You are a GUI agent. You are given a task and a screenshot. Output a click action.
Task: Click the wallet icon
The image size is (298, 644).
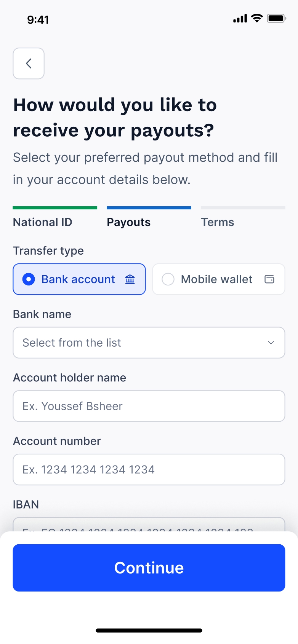269,279
